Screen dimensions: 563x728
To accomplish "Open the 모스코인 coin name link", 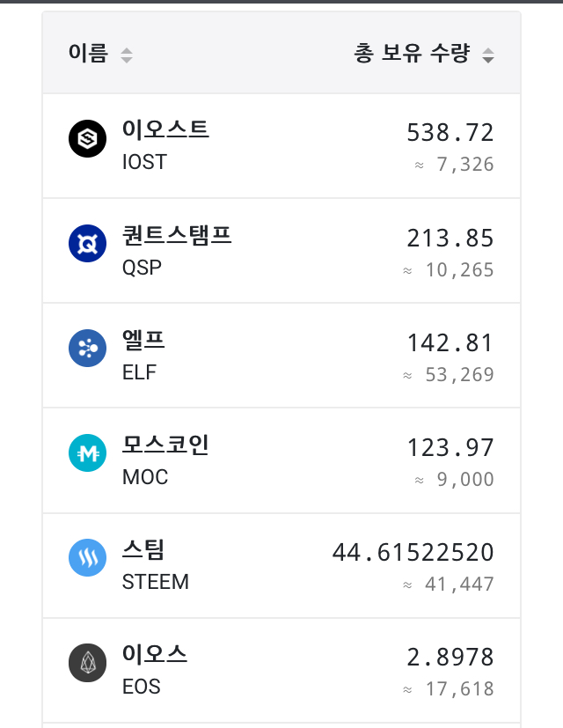I will pyautogui.click(x=165, y=445).
